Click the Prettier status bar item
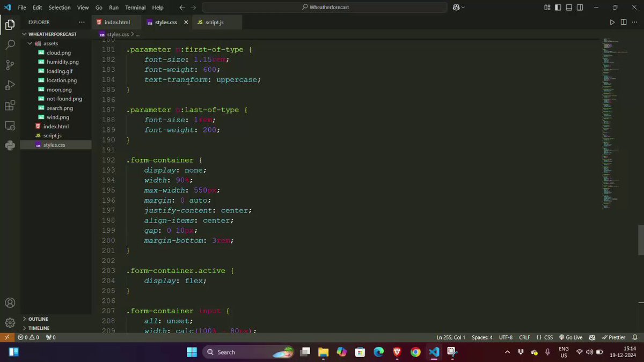This screenshot has width=644, height=362. point(613,337)
